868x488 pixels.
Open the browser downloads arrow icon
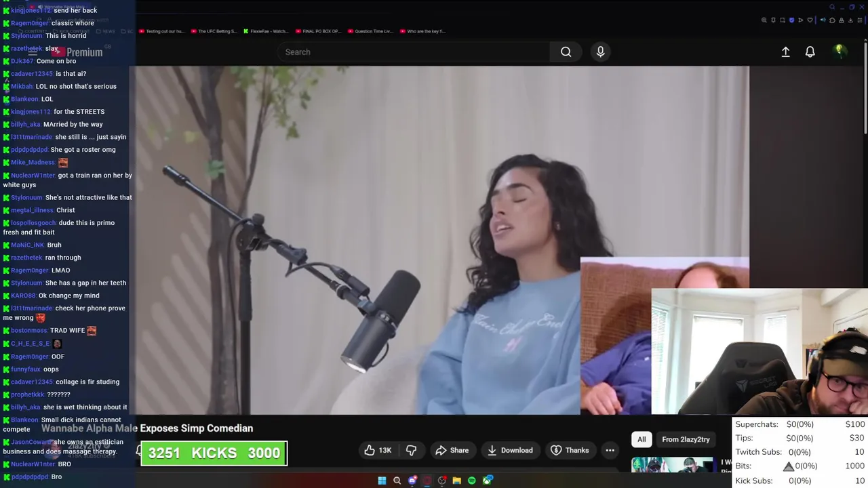850,20
